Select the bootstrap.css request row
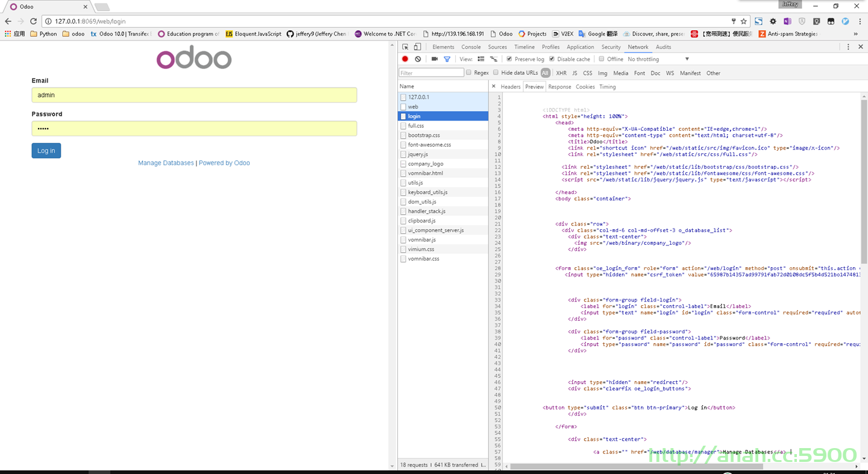Viewport: 868px width, 474px height. pos(443,135)
